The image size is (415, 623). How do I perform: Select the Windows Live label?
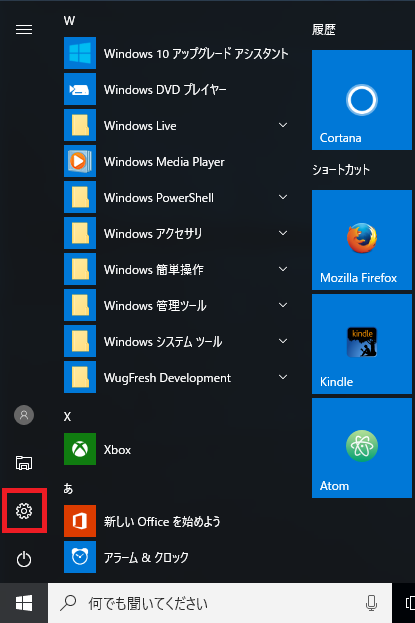(x=140, y=126)
